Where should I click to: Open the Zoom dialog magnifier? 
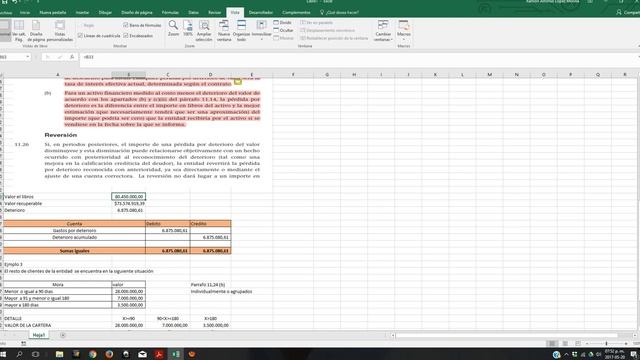coord(173,29)
